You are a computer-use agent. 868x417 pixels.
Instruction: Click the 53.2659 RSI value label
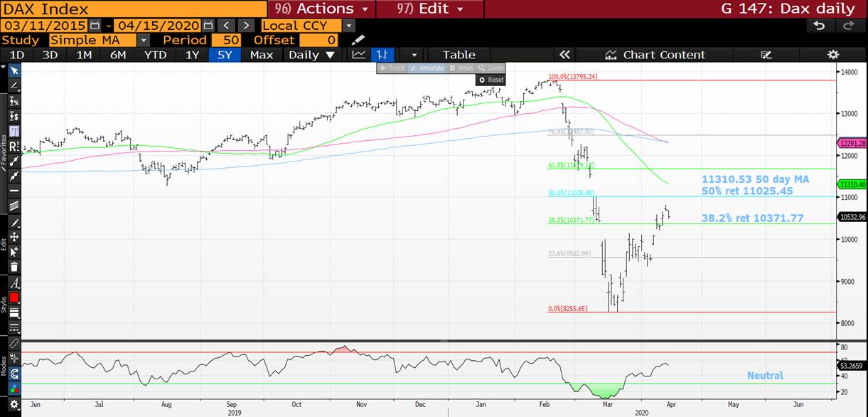coord(852,365)
